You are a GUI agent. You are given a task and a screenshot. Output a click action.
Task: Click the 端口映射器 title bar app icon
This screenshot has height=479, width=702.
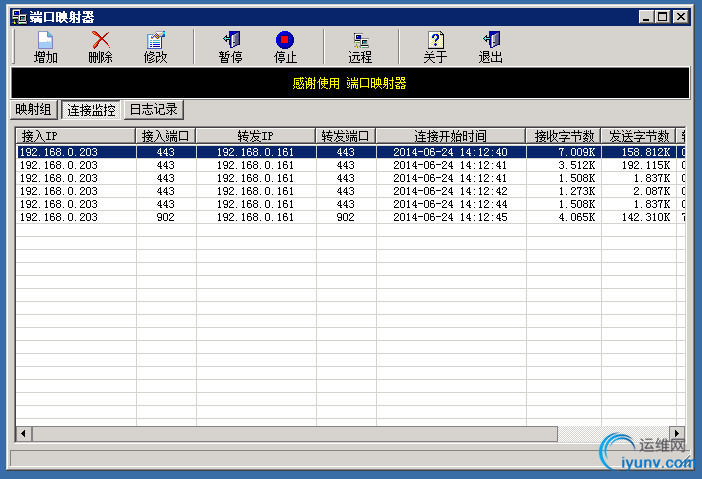[x=19, y=17]
